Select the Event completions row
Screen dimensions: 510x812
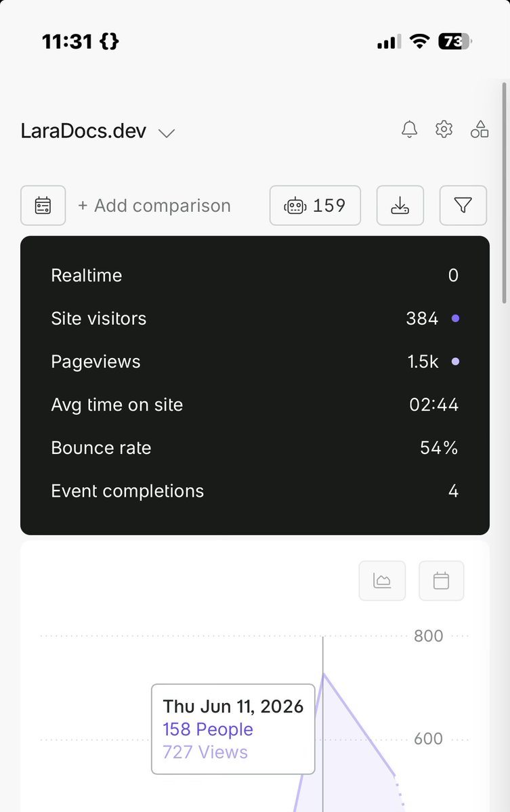pos(255,491)
